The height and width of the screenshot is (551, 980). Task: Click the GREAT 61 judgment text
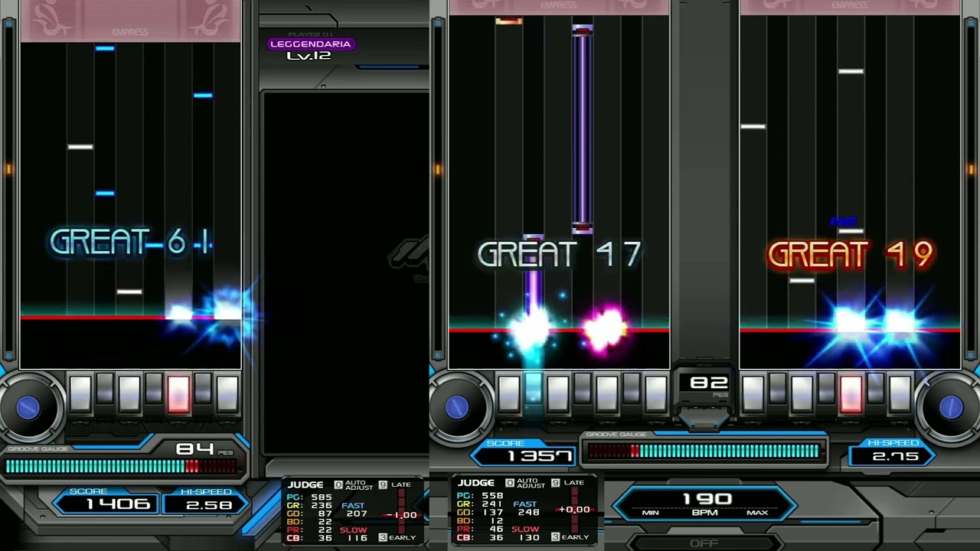pyautogui.click(x=131, y=243)
